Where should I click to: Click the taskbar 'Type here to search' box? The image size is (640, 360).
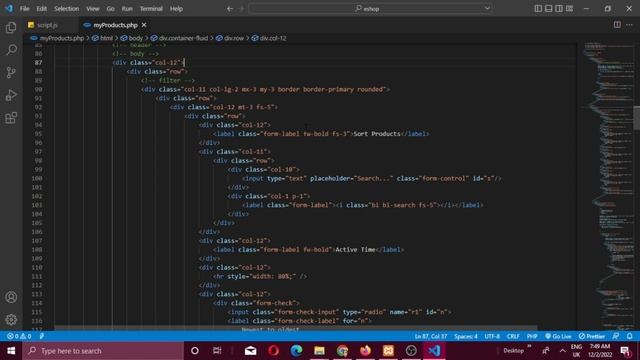tap(103, 351)
